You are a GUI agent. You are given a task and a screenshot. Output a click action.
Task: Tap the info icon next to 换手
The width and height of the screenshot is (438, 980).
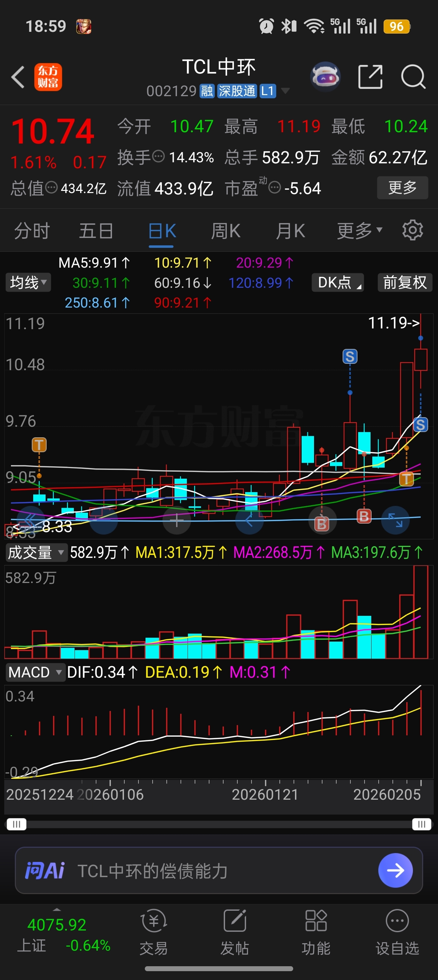(158, 156)
